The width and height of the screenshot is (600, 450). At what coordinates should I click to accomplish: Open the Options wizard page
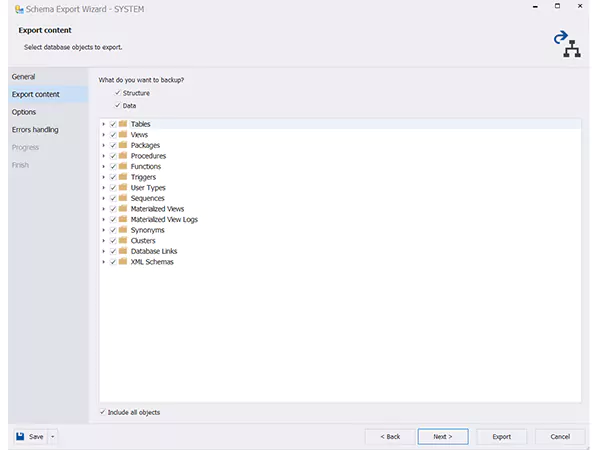48,112
